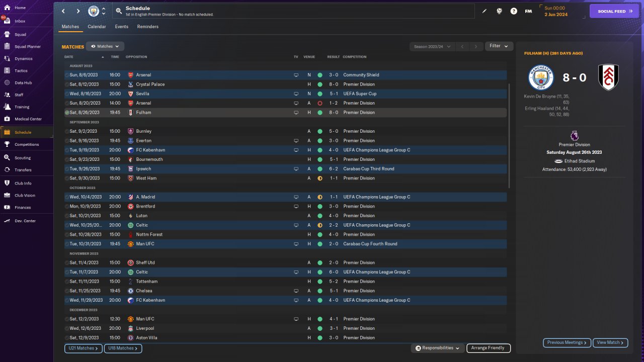Open the Inbox envelope icon
The height and width of the screenshot is (362, 644).
tap(7, 21)
